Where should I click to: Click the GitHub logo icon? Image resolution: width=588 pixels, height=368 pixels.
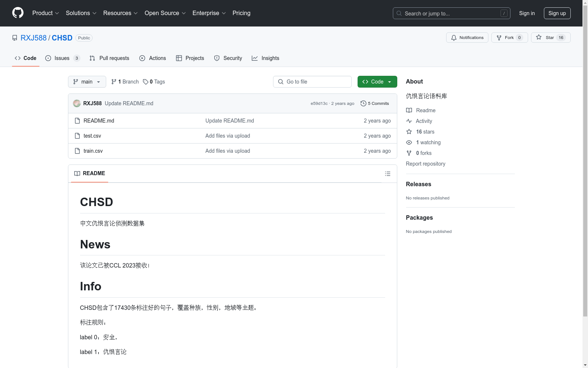pyautogui.click(x=18, y=13)
